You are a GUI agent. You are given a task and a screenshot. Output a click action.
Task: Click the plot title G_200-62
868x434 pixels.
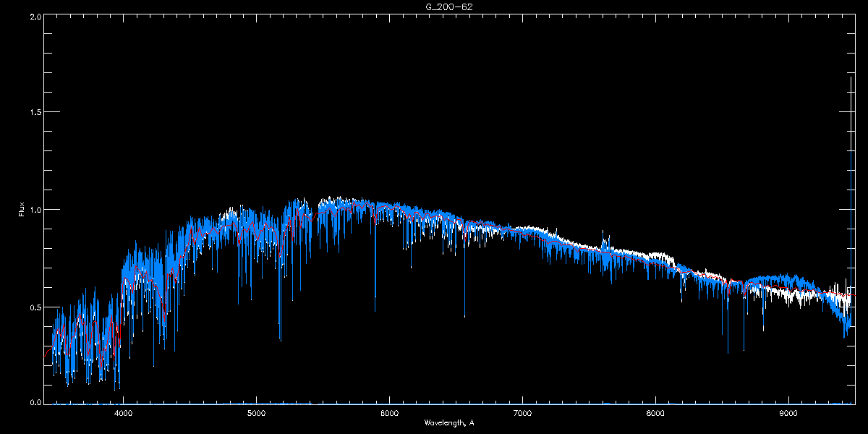(x=448, y=7)
